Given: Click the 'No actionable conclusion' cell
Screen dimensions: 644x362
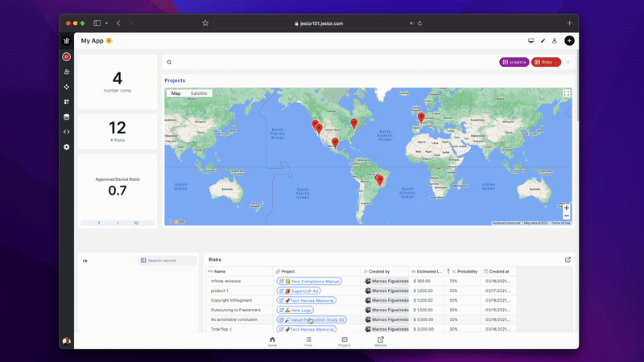Looking at the screenshot, I should pyautogui.click(x=239, y=319).
